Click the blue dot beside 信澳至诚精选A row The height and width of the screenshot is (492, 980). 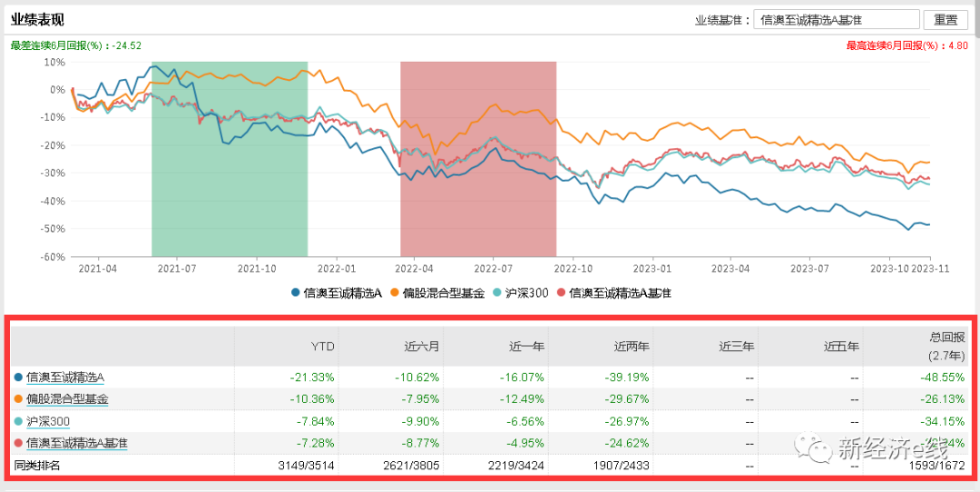pyautogui.click(x=18, y=377)
